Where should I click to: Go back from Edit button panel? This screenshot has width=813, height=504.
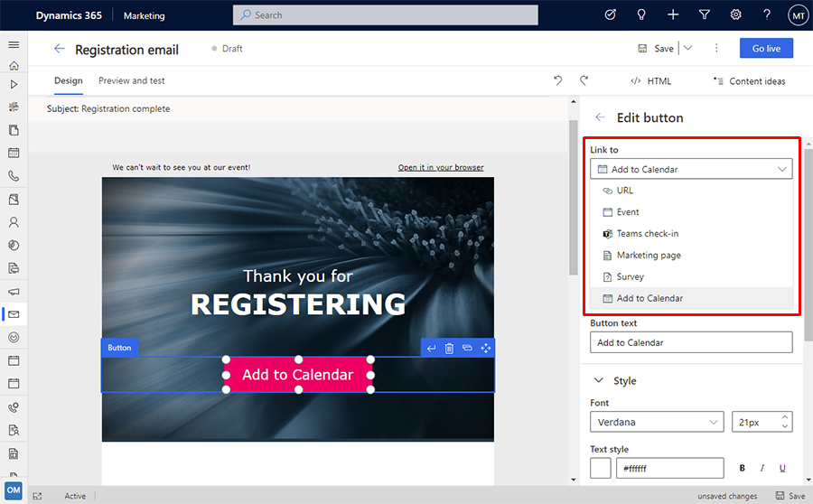tap(601, 117)
